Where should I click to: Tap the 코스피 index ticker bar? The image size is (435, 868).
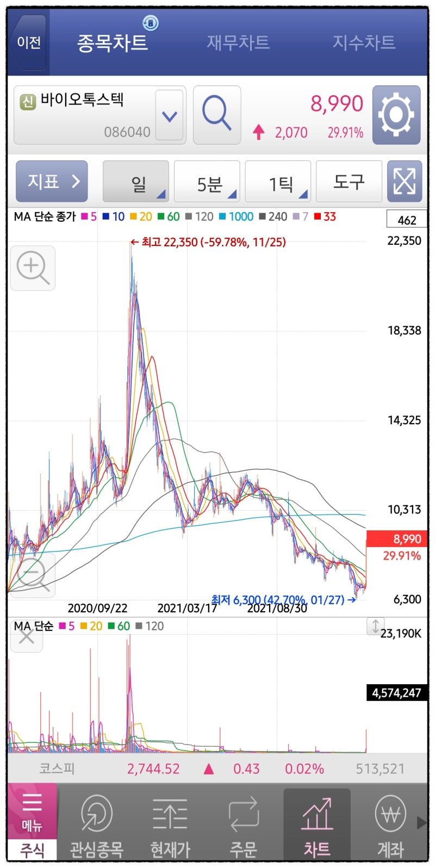pyautogui.click(x=217, y=768)
